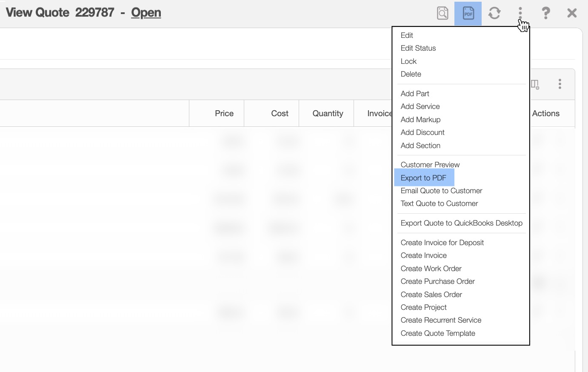Viewport: 588px width, 372px height.
Task: Choose Create Quote Template
Action: (x=438, y=333)
